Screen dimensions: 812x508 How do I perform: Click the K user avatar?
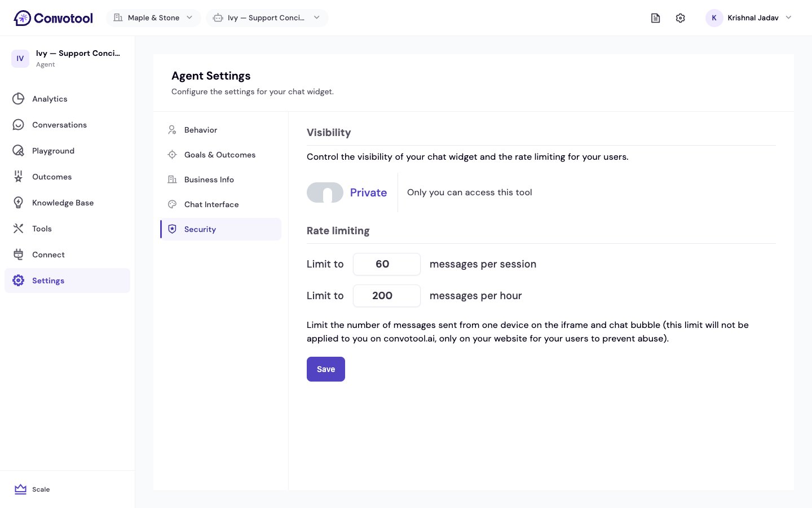click(714, 18)
